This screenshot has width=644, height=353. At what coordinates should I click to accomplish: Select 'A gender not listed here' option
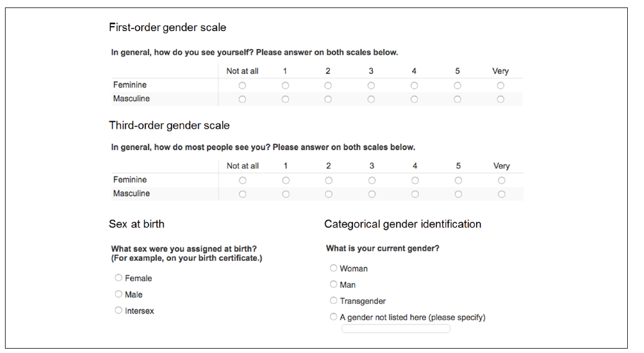click(x=334, y=317)
